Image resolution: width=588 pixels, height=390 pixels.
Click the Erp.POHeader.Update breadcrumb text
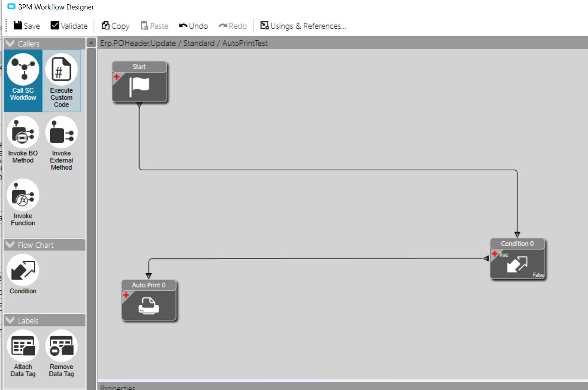(138, 43)
